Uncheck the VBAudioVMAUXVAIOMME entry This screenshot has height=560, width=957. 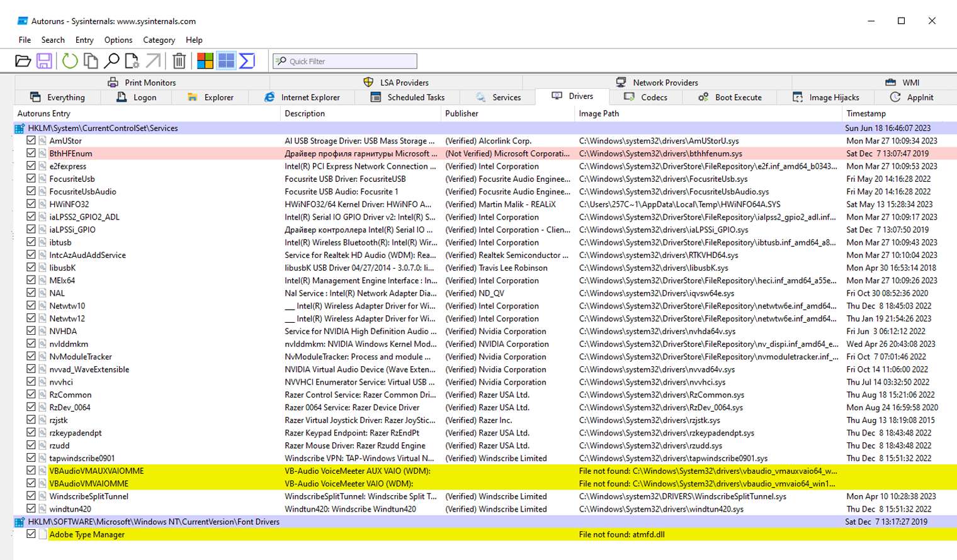point(31,471)
